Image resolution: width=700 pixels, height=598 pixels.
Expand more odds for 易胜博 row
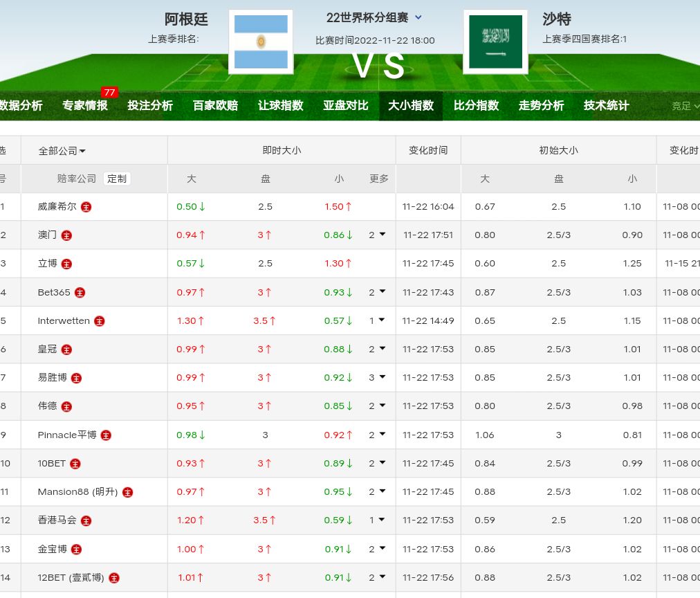377,378
